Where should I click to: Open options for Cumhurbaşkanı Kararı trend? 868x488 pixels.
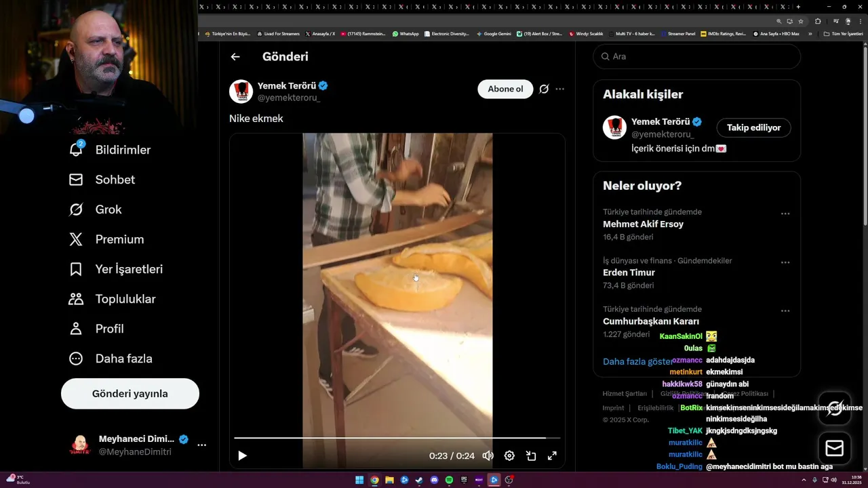(x=785, y=310)
